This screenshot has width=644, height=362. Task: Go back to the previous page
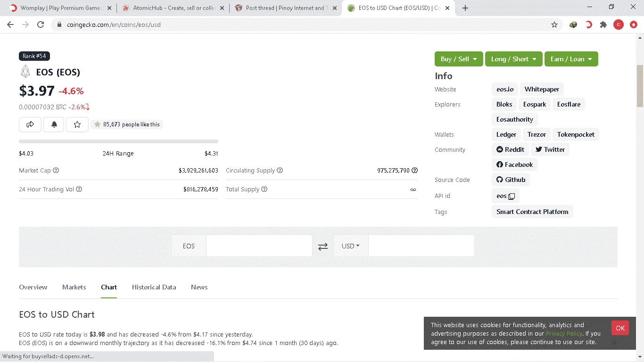tap(10, 25)
